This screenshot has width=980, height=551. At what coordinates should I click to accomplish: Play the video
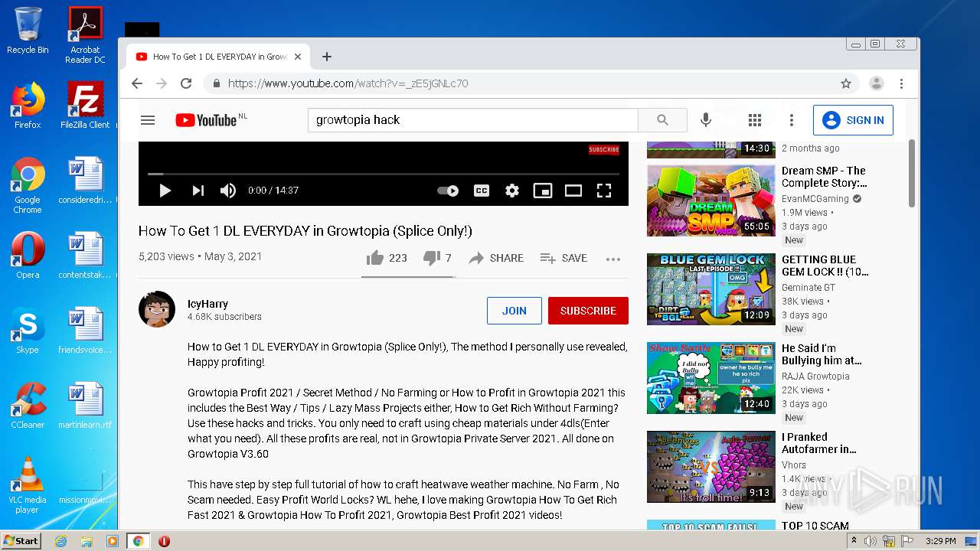tap(165, 191)
